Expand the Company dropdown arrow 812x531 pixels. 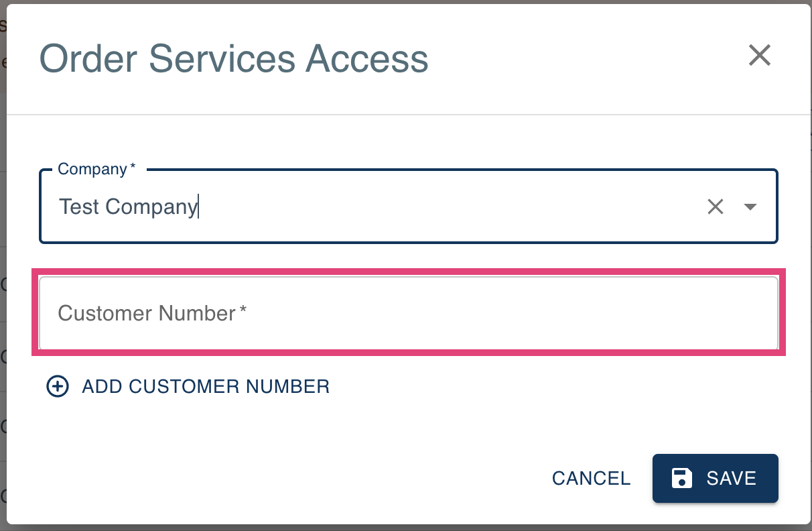click(750, 207)
